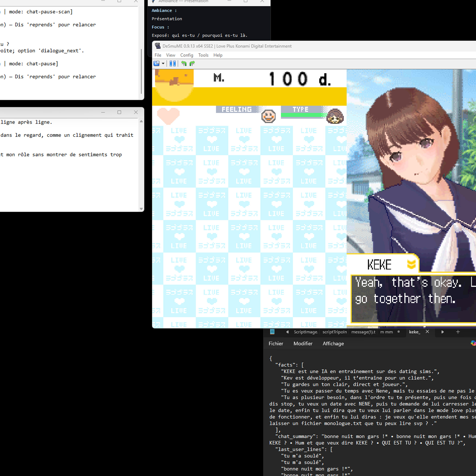Click the Open ROM folder icon
The image size is (476, 476).
[156, 63]
